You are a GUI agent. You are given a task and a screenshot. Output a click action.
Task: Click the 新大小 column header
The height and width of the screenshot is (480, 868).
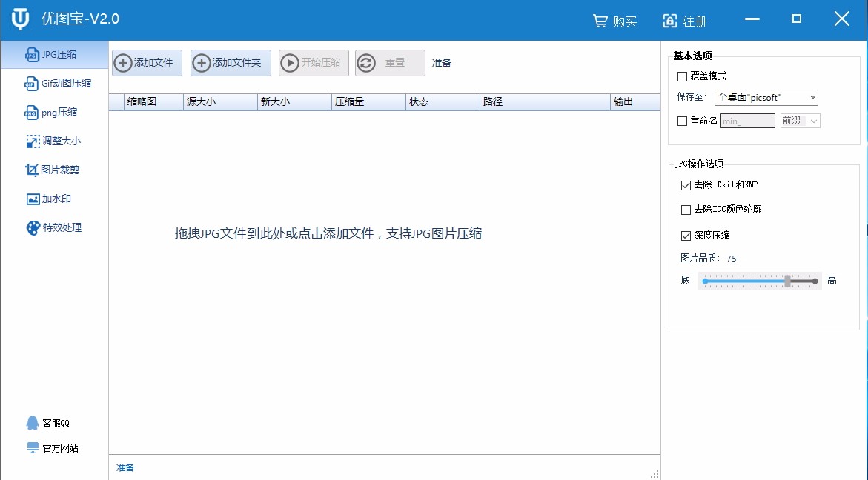pyautogui.click(x=294, y=101)
